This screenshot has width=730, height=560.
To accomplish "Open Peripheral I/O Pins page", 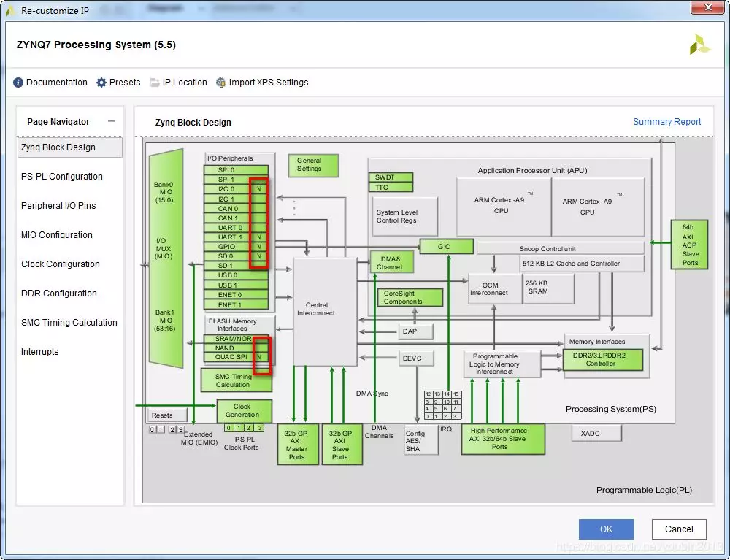I will [x=58, y=206].
